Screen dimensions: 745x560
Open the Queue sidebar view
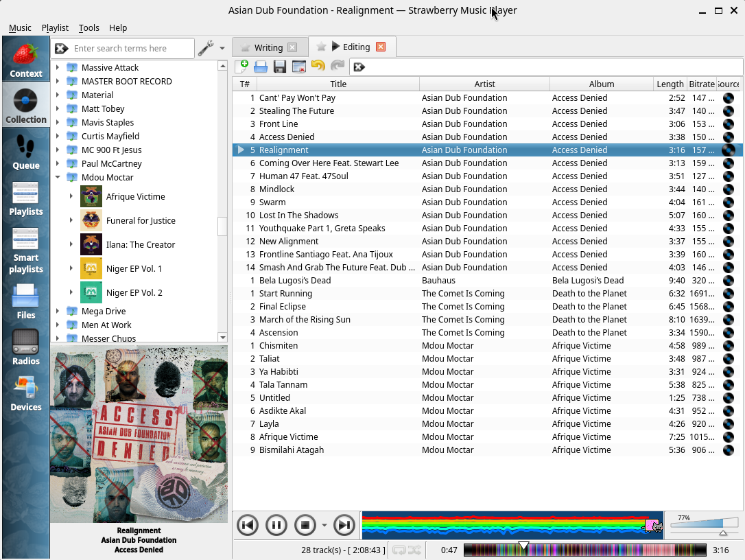tap(25, 152)
